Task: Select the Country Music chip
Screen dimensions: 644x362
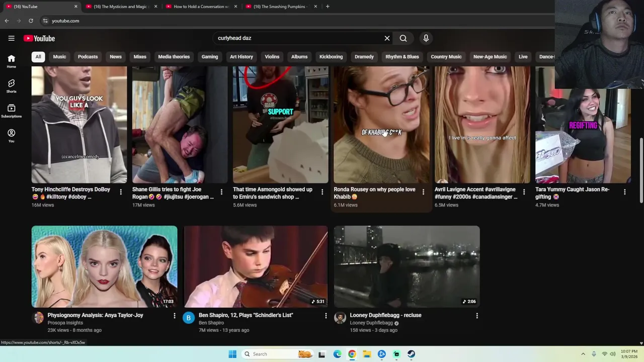Action: pyautogui.click(x=446, y=57)
